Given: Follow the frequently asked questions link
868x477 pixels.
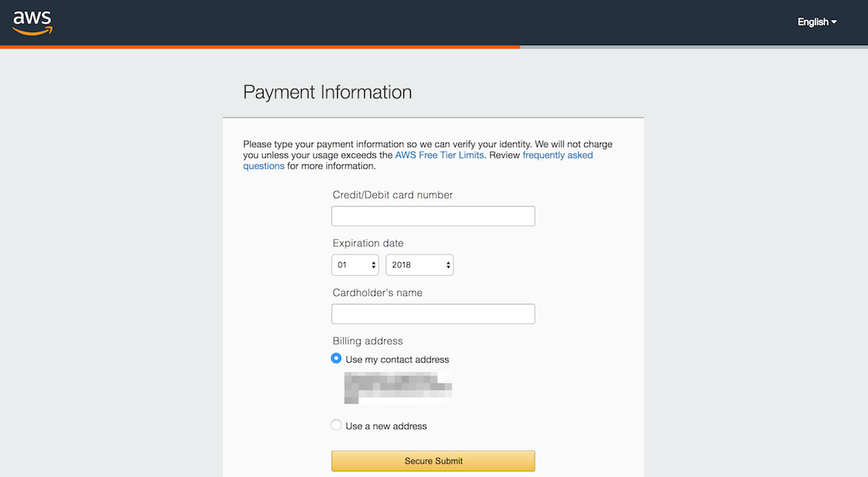Looking at the screenshot, I should [557, 155].
